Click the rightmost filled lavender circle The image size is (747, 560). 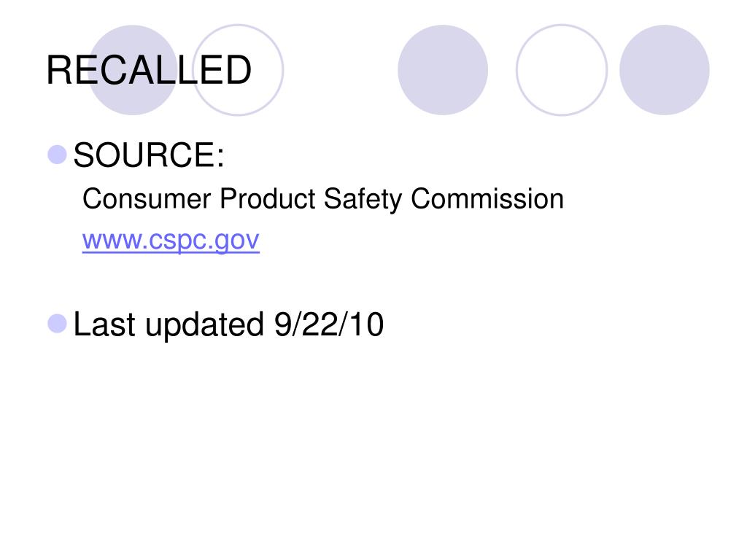tap(664, 70)
